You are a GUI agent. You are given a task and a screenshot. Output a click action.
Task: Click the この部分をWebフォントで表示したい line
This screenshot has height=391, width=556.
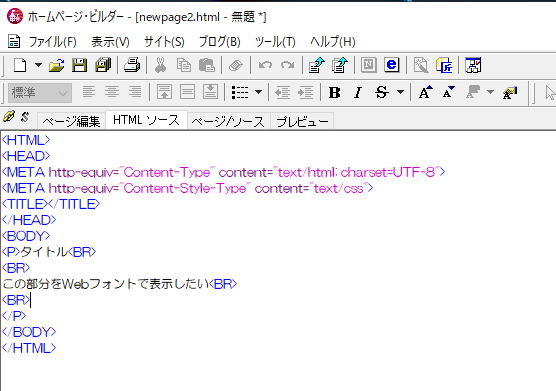[119, 284]
